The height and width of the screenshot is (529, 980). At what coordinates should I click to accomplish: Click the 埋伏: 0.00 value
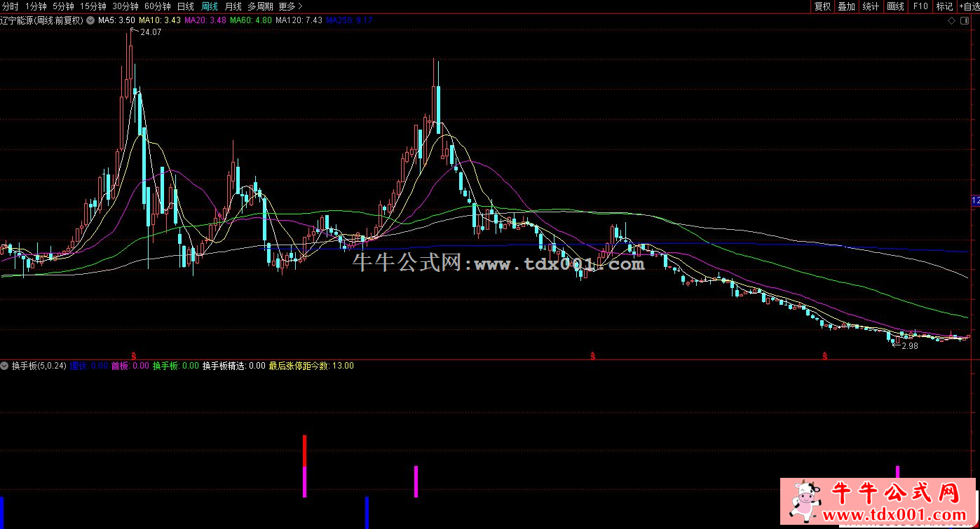click(89, 366)
